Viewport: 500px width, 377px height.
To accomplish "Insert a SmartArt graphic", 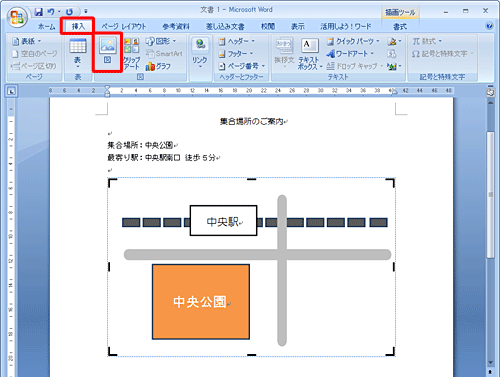I will click(x=164, y=53).
